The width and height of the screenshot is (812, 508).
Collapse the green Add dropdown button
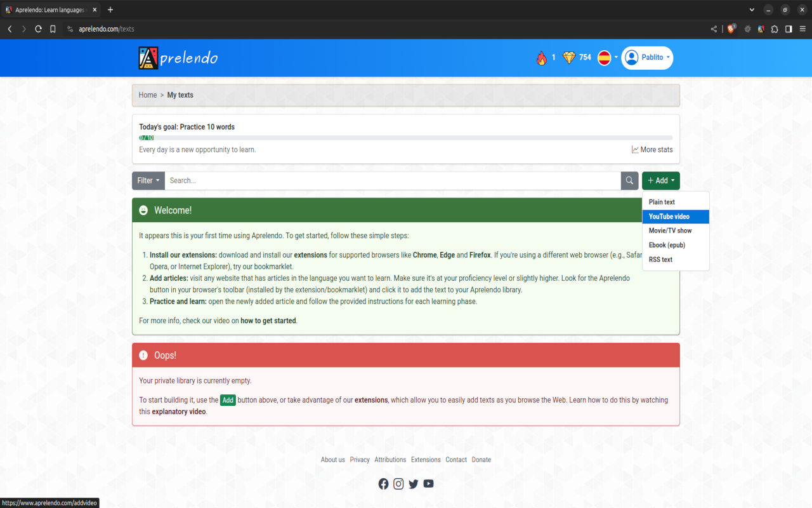[x=661, y=180]
